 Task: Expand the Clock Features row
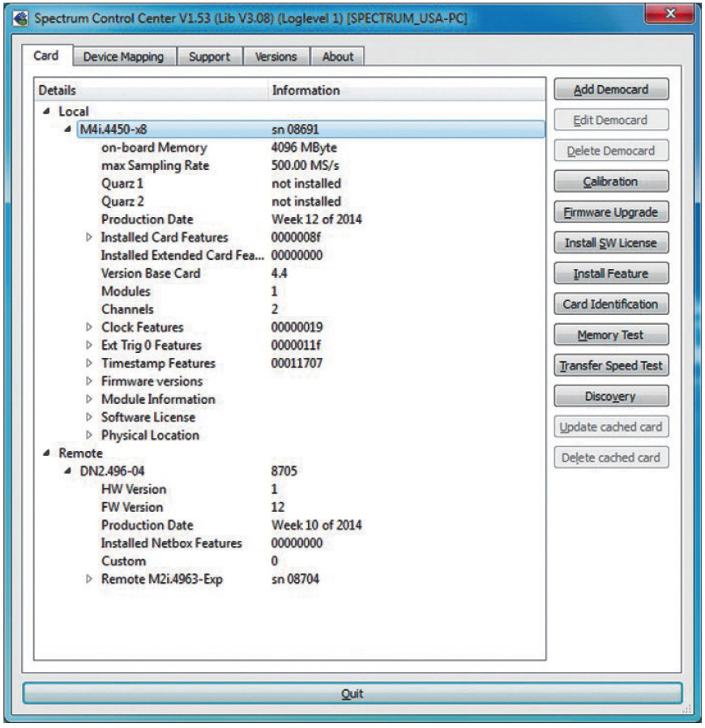point(89,327)
